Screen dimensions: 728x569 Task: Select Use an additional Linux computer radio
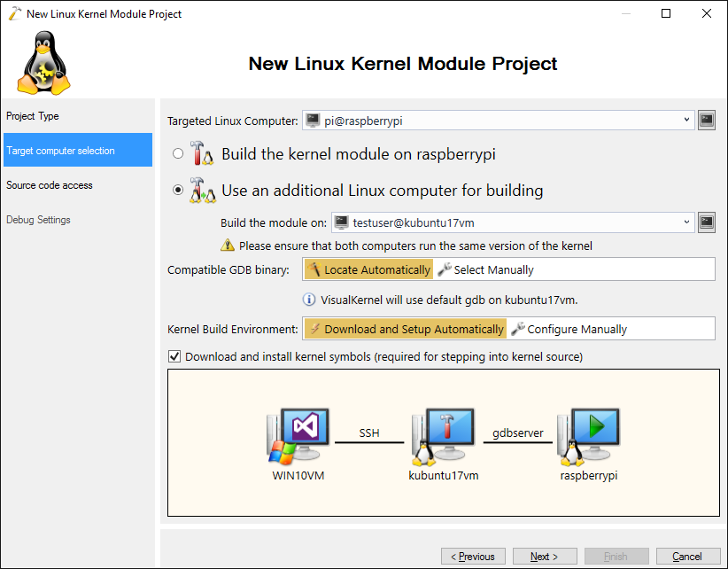pyautogui.click(x=178, y=190)
